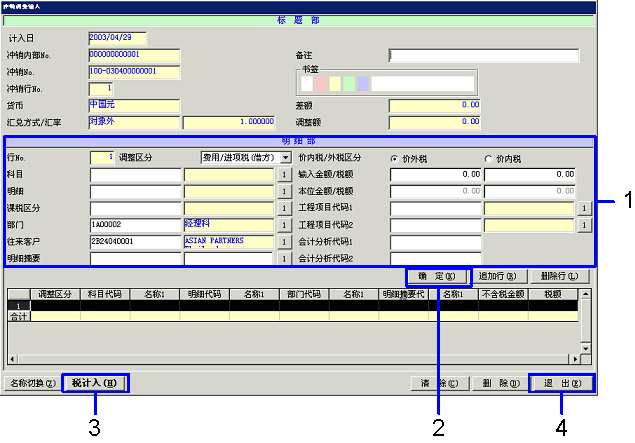Open lookup for 工程项目代码1
This screenshot has height=443, width=635.
[x=584, y=209]
